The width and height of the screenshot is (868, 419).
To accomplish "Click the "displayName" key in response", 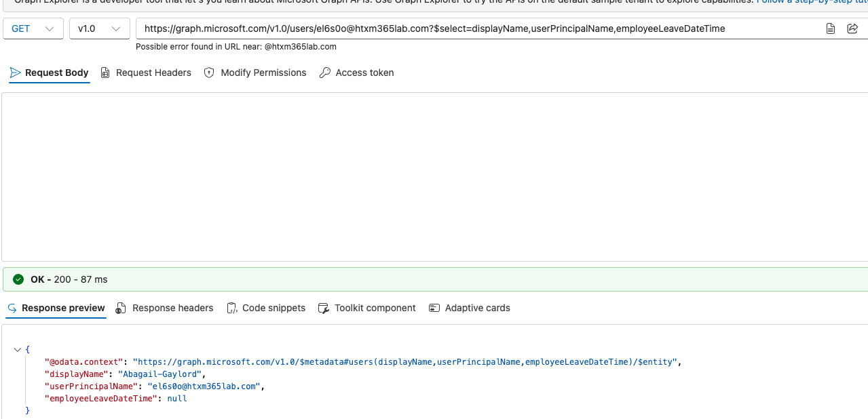I will (76, 374).
